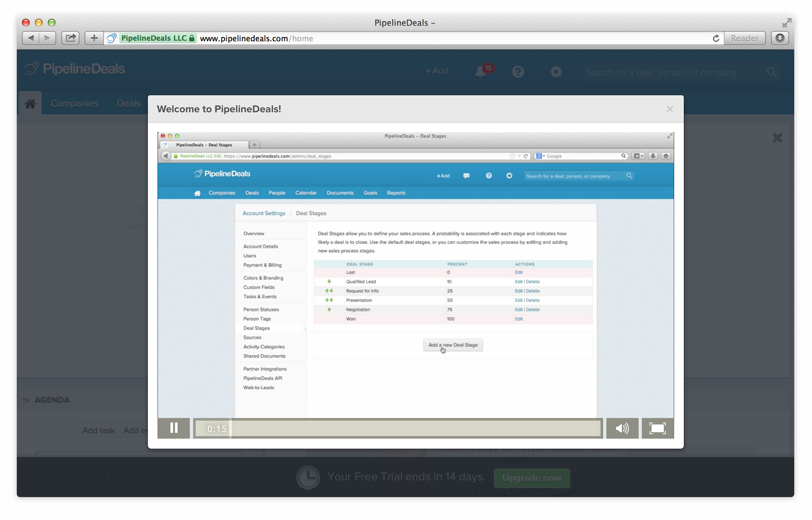Collapse the AGENDA section triangle
The height and width of the screenshot is (520, 812).
pos(26,401)
